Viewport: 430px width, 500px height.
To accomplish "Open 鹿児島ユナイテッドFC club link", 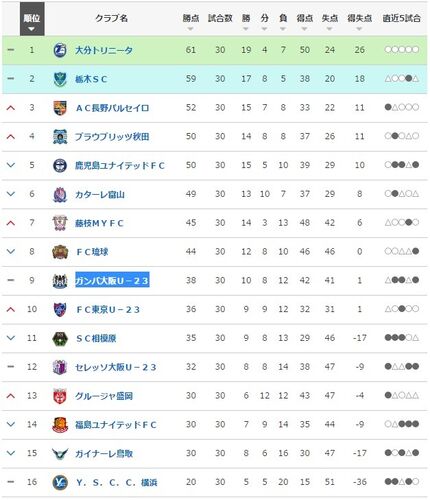I will (120, 166).
